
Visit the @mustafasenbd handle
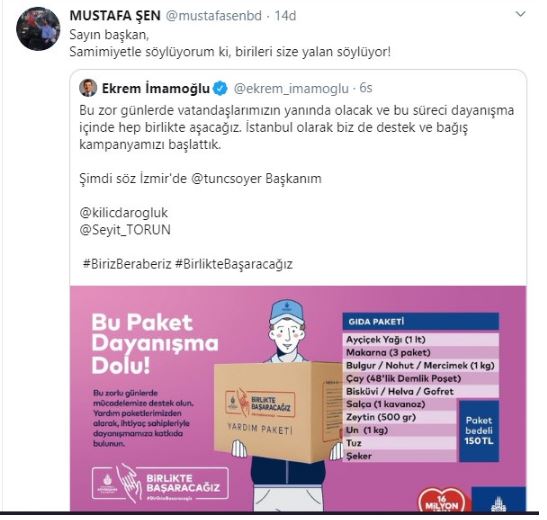pos(213,16)
